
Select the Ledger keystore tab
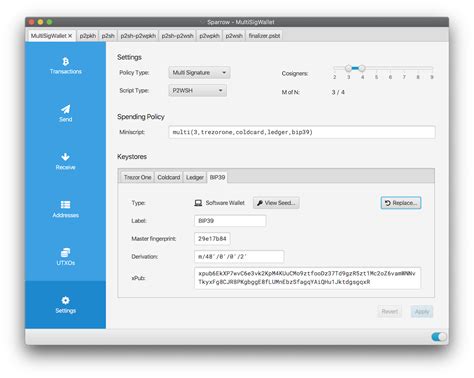pyautogui.click(x=195, y=177)
